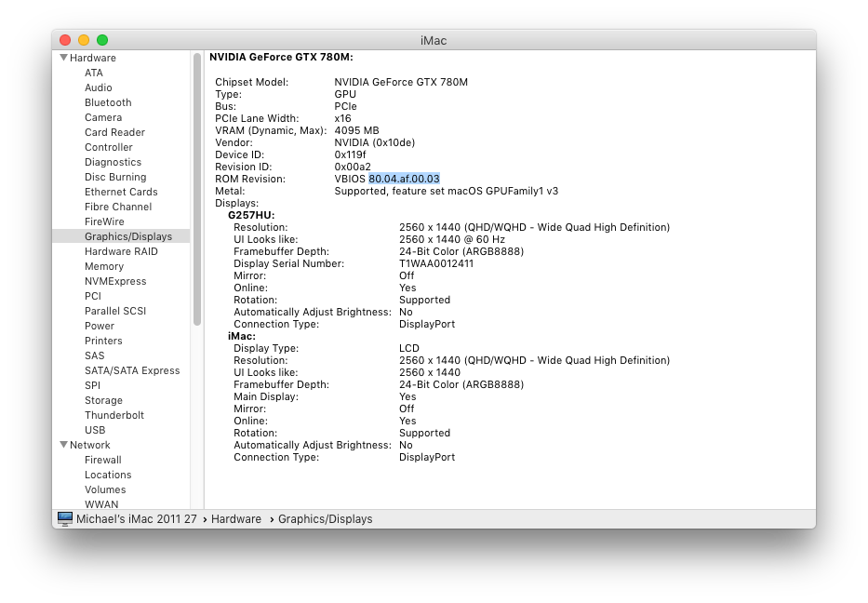Select Printers in the sidebar
Screen dimensions: 868x603
[103, 342]
